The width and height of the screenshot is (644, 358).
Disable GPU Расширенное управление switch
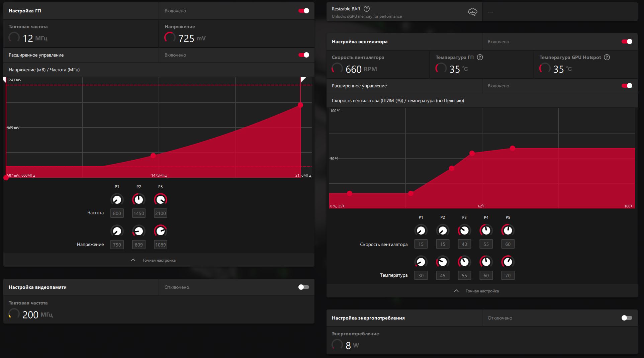click(304, 55)
